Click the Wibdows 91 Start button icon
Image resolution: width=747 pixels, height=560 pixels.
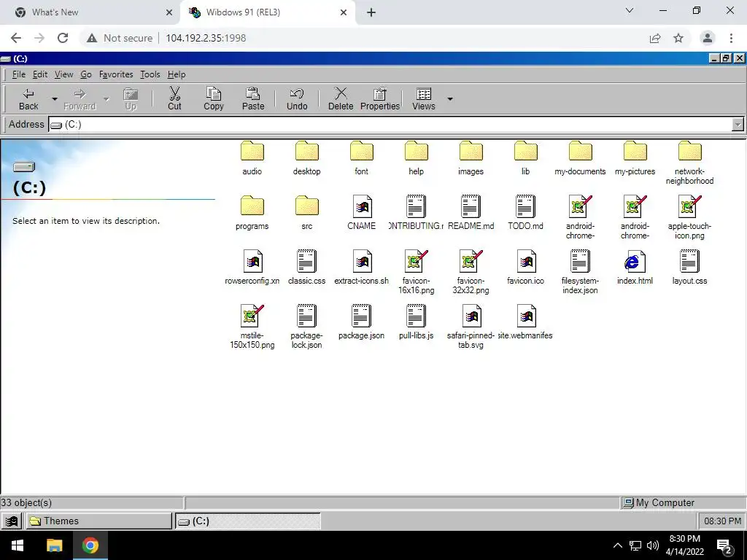click(12, 521)
